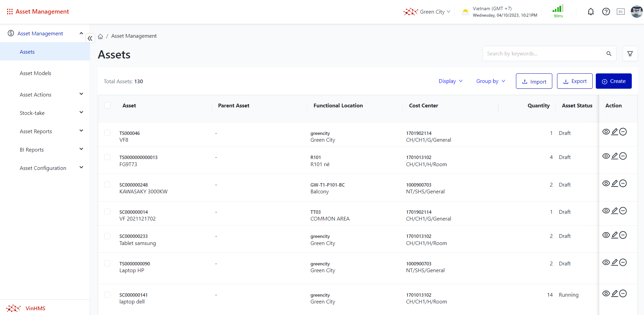View asset TS000046 using eye icon
The width and height of the screenshot is (644, 315).
(606, 132)
